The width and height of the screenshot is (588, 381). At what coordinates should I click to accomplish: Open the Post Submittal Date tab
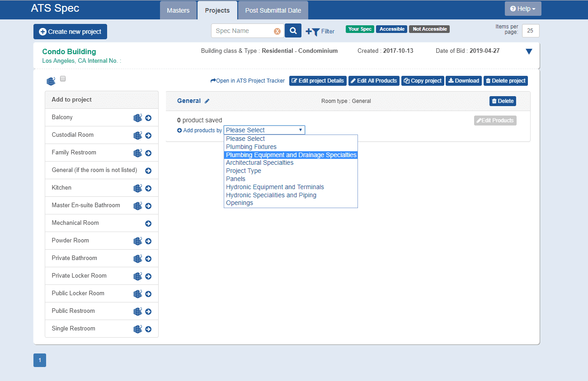(x=273, y=10)
